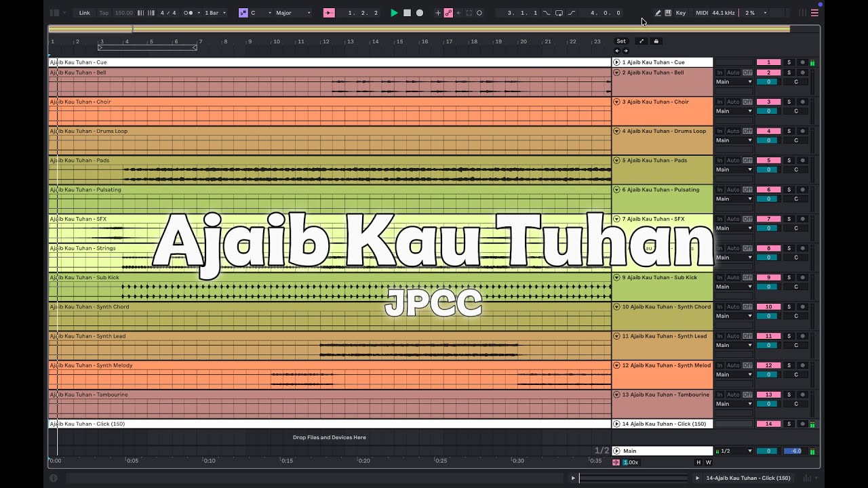Click the Main track -6.0 volume value
Image resolution: width=868 pixels, height=488 pixels.
click(796, 451)
